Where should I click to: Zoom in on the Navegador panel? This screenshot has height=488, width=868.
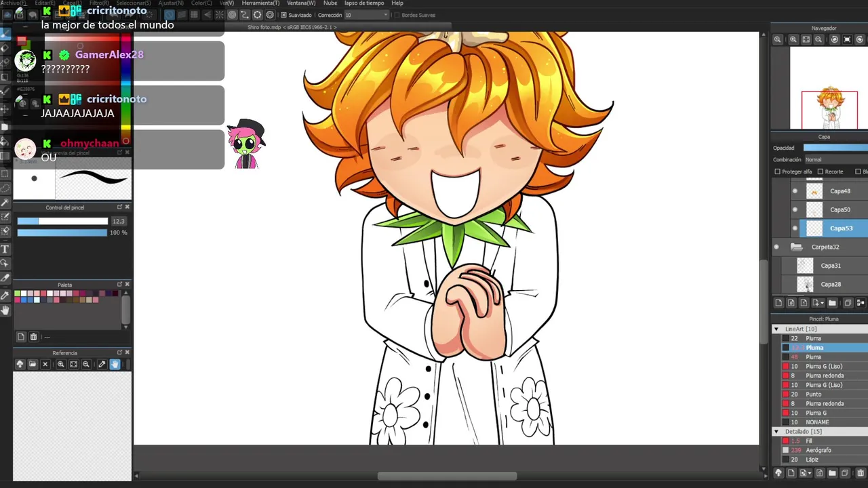(x=793, y=40)
